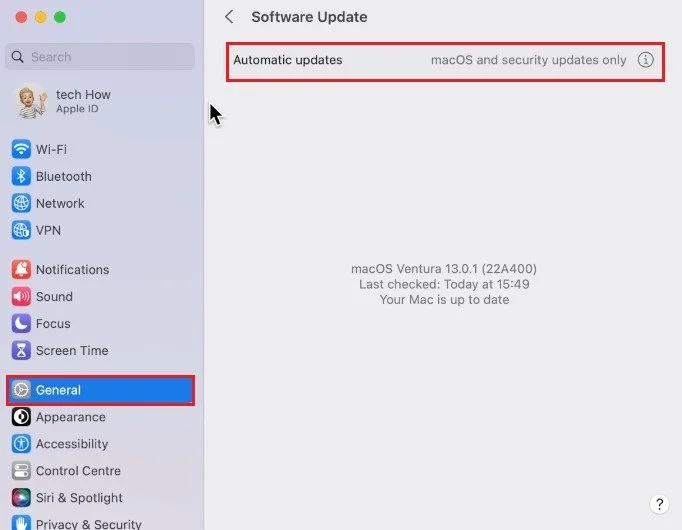Click the VPN sidebar icon
This screenshot has width=682, height=530.
(x=21, y=230)
